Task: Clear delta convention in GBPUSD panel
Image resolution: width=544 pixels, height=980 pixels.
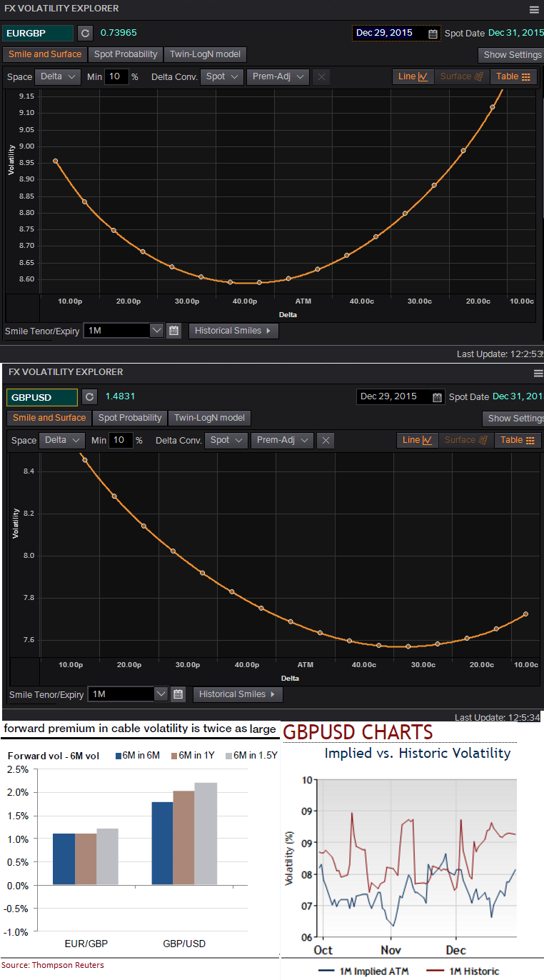Action: coord(326,440)
